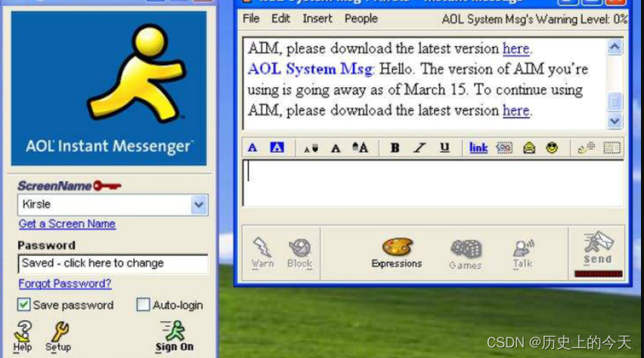Toggle italic formatting
Image resolution: width=644 pixels, height=358 pixels.
point(420,148)
